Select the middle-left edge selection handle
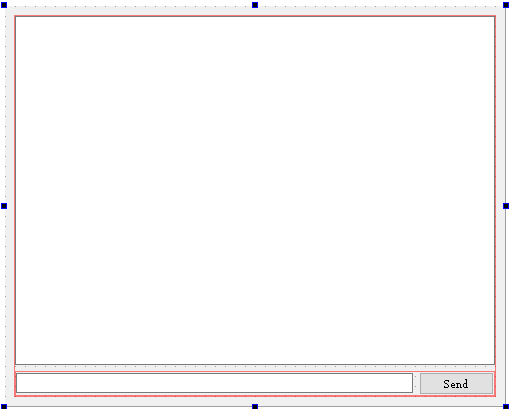Viewport: 509px width, 409px height. point(4,206)
